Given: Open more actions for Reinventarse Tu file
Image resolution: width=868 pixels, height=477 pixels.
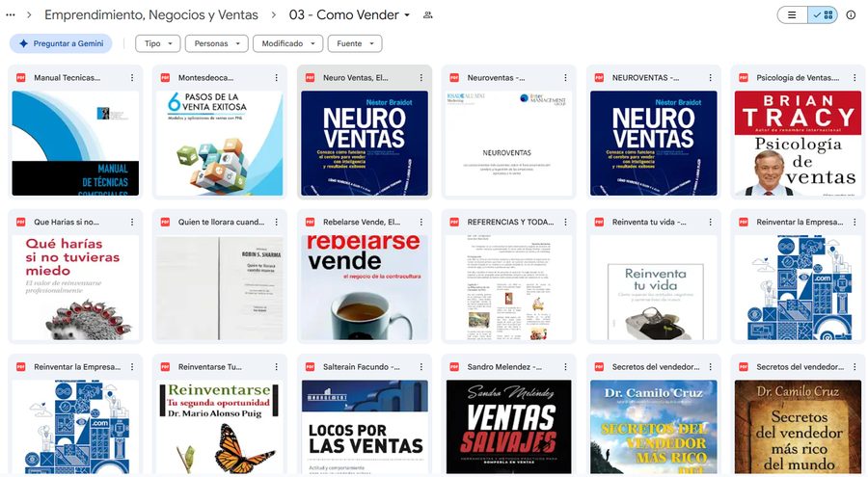Looking at the screenshot, I should [276, 367].
